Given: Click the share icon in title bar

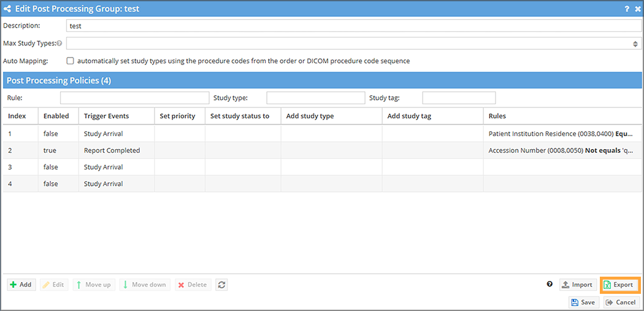Looking at the screenshot, I should pos(8,9).
